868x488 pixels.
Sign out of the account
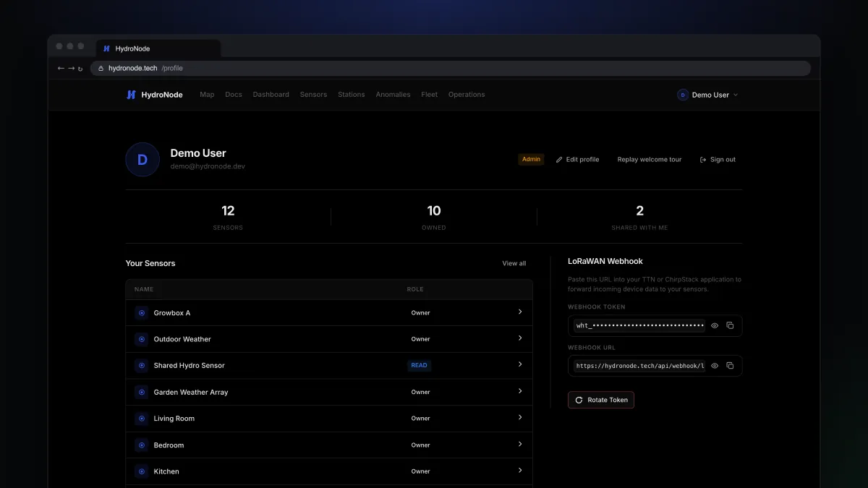pos(718,160)
